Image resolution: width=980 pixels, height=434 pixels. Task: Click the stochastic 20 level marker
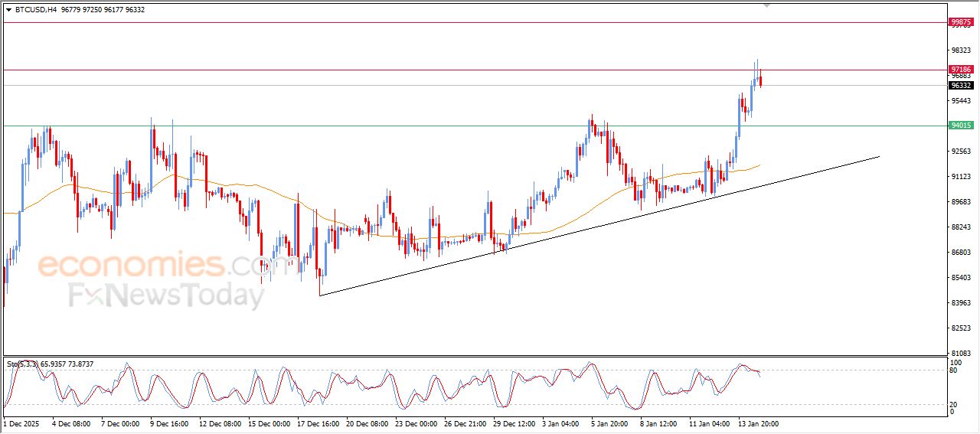[x=954, y=404]
